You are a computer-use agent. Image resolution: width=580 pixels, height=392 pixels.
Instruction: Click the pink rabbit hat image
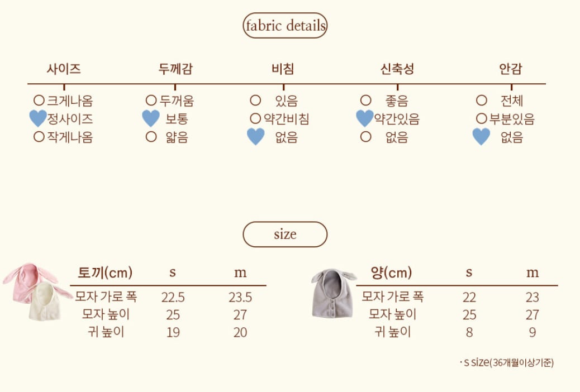pyautogui.click(x=22, y=281)
